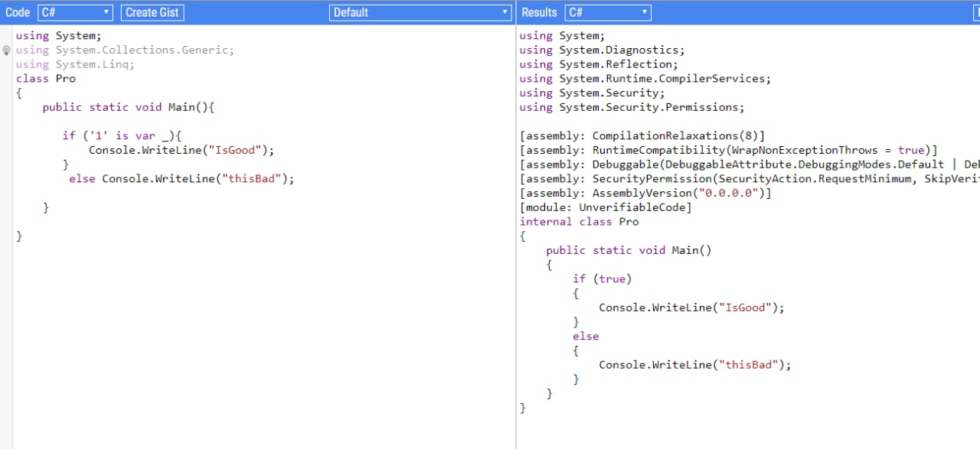
Task: Click the Debuggable assembly attribute line
Action: (750, 164)
